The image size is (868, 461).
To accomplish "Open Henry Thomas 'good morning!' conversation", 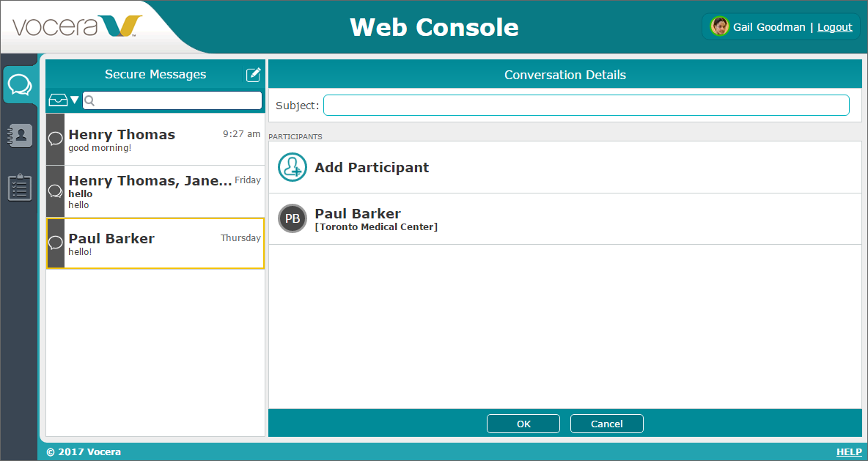I will tap(155, 139).
